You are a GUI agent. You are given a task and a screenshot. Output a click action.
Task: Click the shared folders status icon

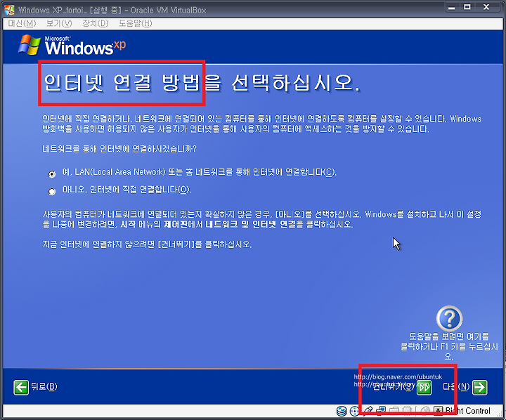pos(394,411)
